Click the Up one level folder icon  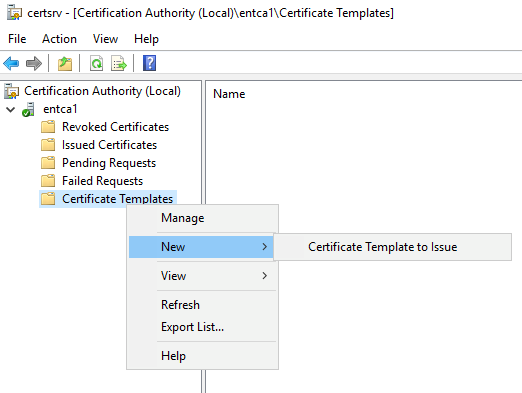[65, 63]
